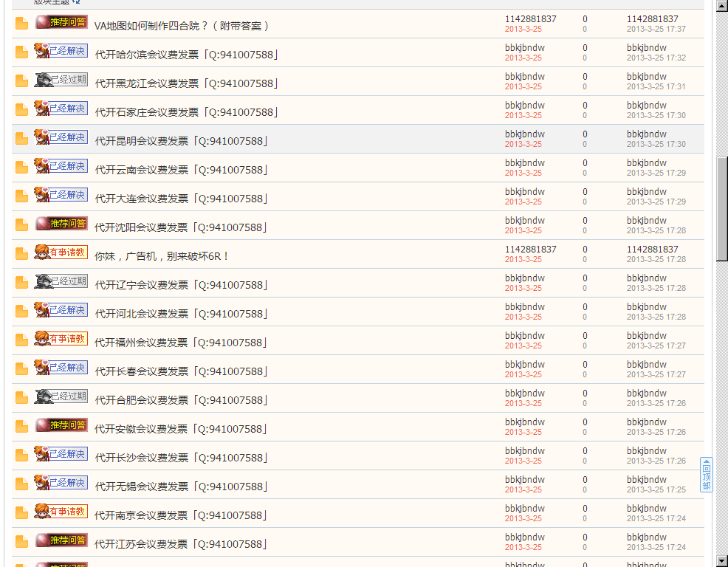Viewport: 728px width, 567px height.
Task: Select 有事请教 badge on 代开福州 thread
Action: (61, 339)
